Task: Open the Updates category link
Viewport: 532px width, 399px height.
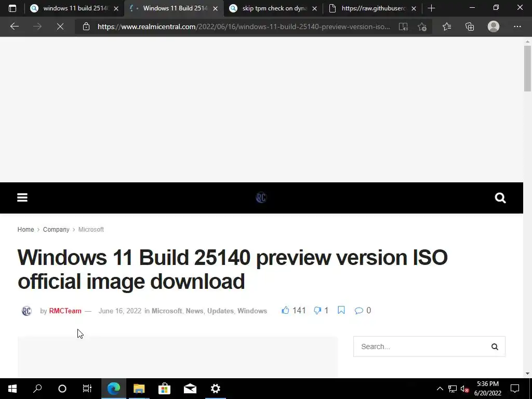Action: (220, 311)
